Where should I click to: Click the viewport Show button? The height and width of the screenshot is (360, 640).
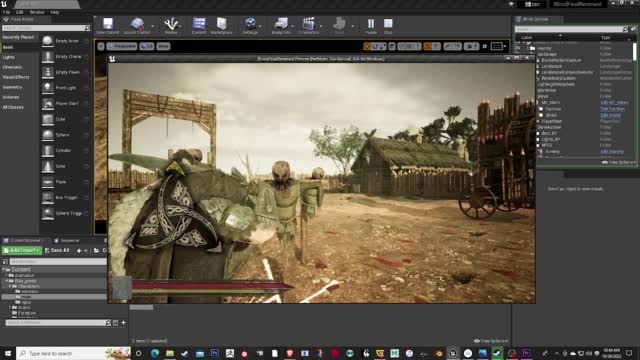pyautogui.click(x=163, y=46)
